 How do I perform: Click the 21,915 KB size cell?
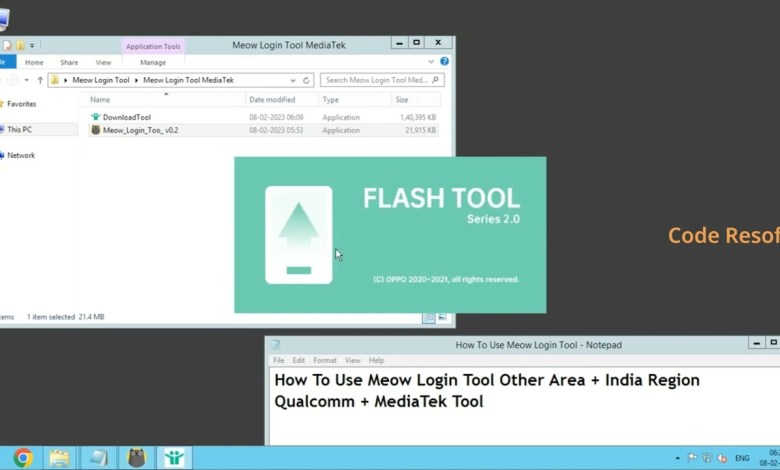coord(420,130)
